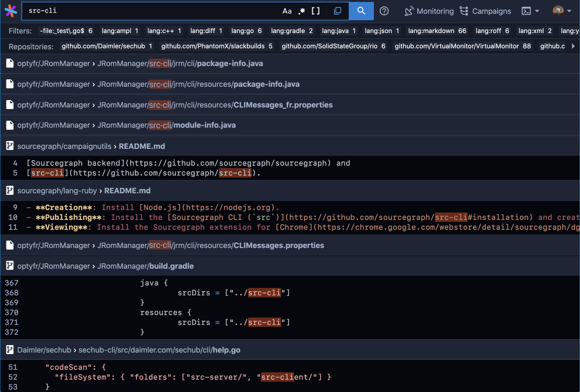Click repo icon beside sourcegraph/campaignutils
This screenshot has height=392, width=580.
pos(10,146)
